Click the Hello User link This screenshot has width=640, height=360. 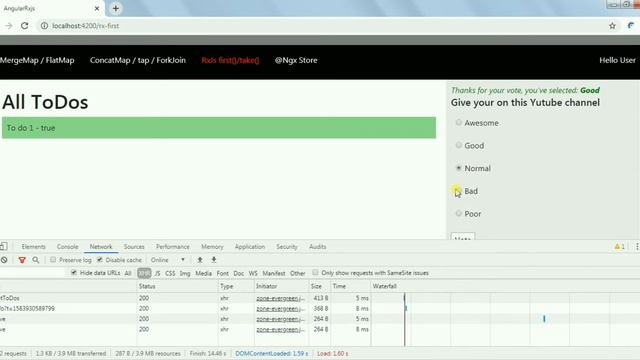pyautogui.click(x=617, y=60)
